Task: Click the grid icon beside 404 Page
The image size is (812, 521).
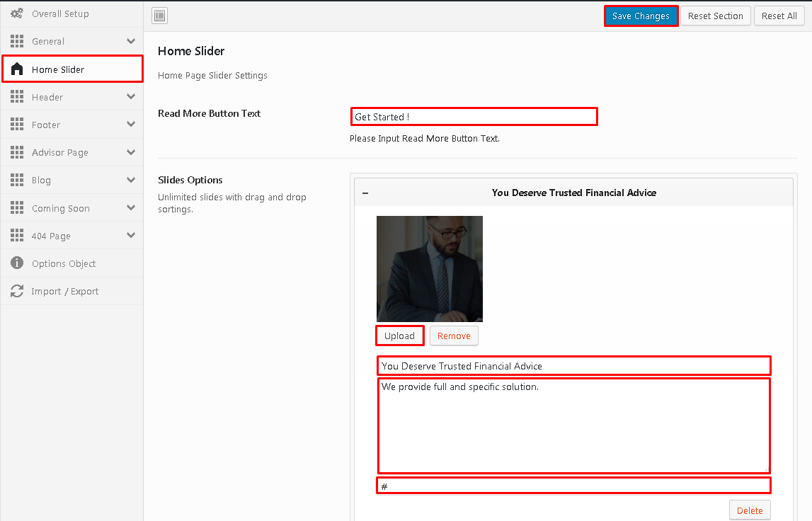Action: pyautogui.click(x=17, y=236)
